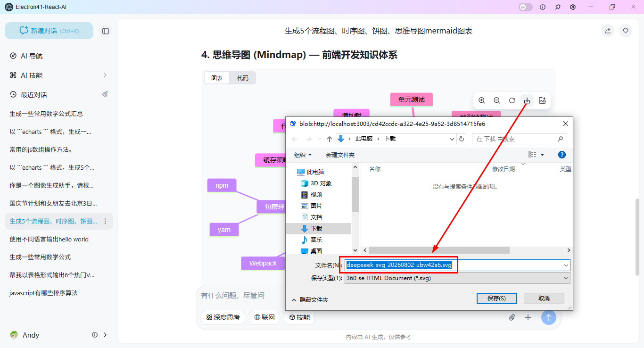
Task: Click the 在 下载 中搜索 search box
Action: click(x=520, y=139)
